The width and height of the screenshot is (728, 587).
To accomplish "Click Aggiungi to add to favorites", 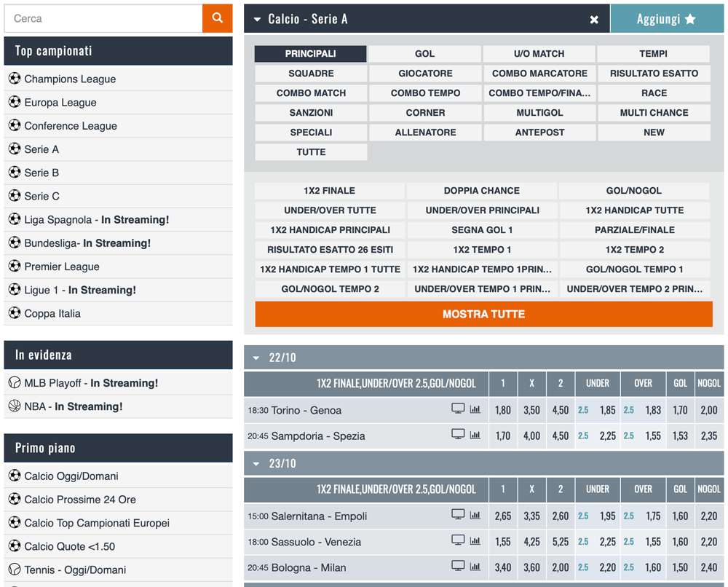I will click(667, 19).
